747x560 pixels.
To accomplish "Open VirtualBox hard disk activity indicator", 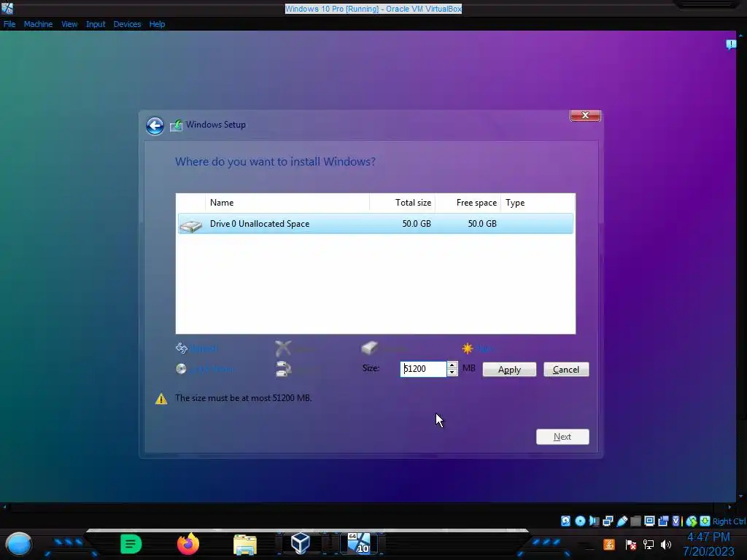I will (565, 521).
